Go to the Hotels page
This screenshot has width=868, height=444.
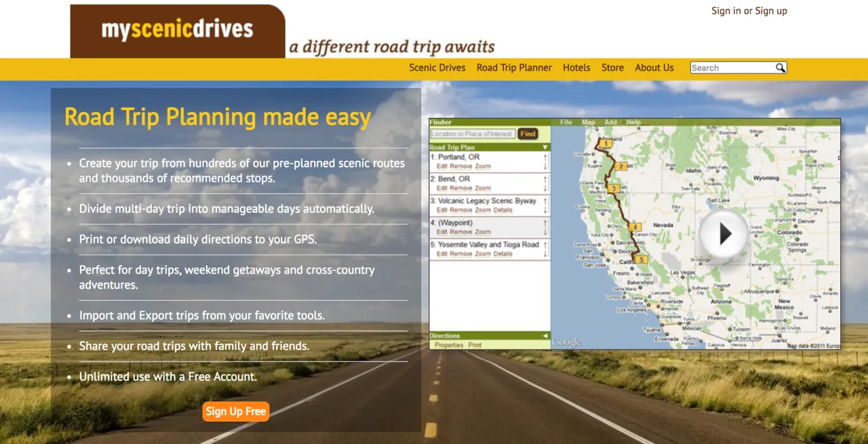point(576,68)
